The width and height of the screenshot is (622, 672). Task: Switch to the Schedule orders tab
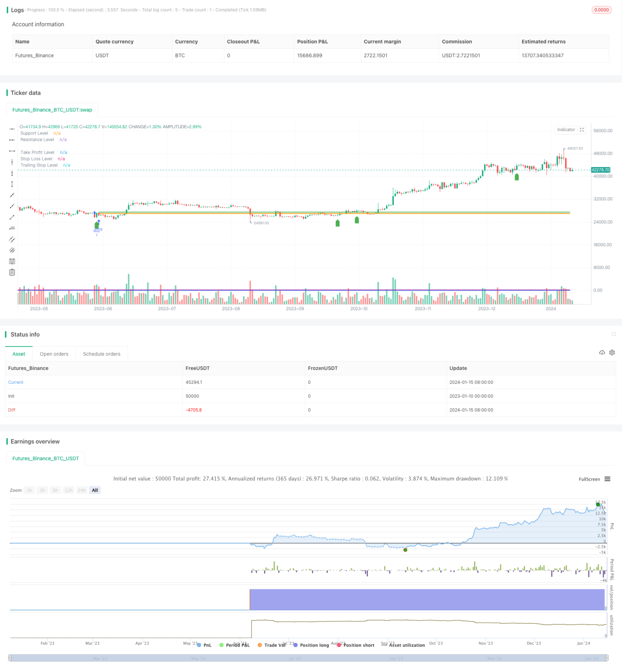101,354
